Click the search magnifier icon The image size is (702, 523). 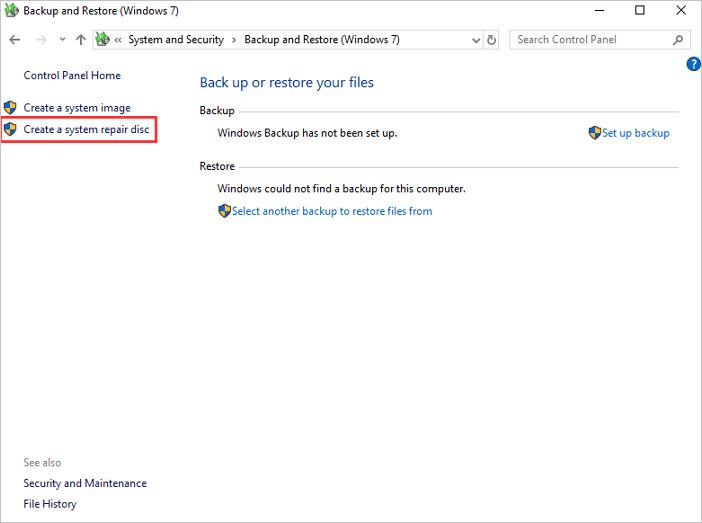point(679,40)
